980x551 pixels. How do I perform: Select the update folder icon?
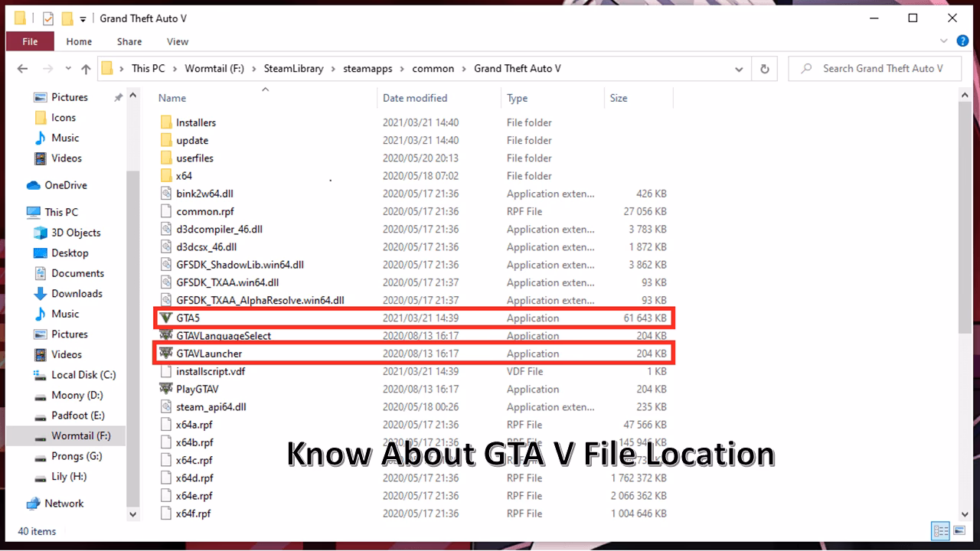[166, 140]
